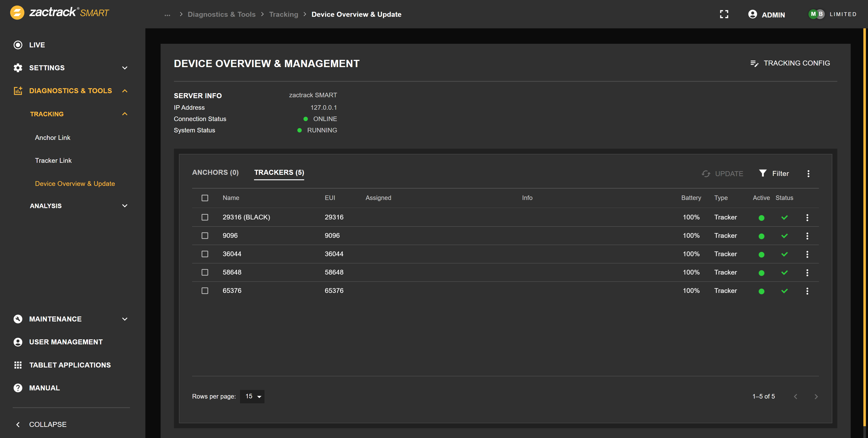
Task: Open row menu for tracker 58648
Action: pos(807,273)
